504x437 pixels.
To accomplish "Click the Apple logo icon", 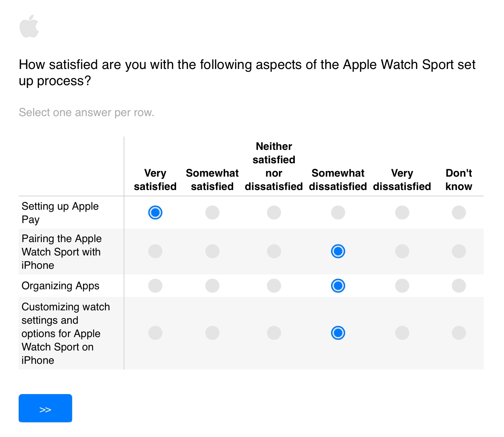I will pyautogui.click(x=29, y=26).
